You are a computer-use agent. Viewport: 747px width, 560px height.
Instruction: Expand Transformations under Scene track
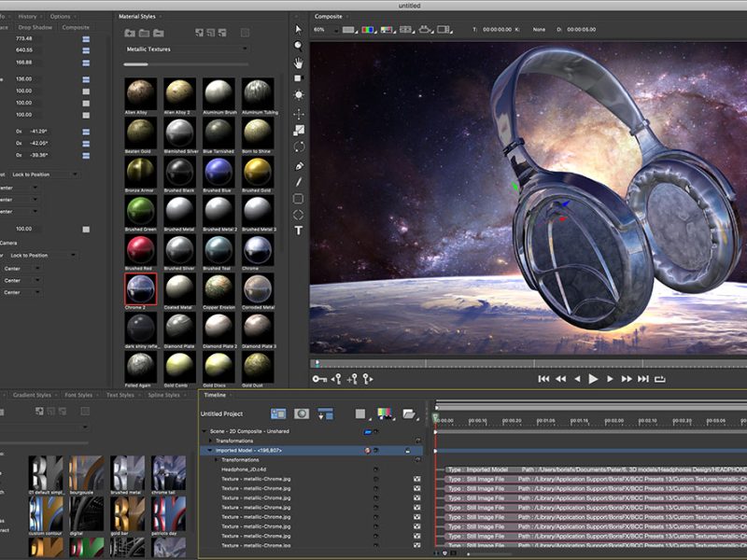[211, 441]
